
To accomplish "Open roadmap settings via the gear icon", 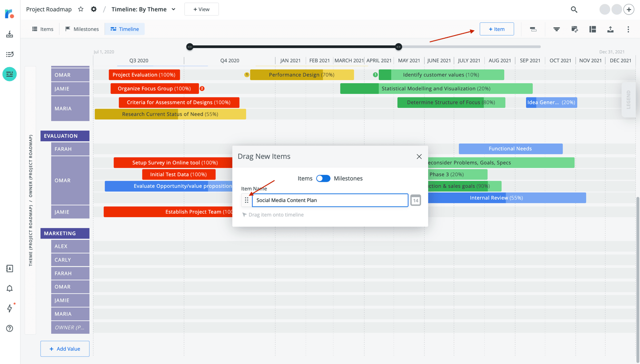I will point(93,9).
